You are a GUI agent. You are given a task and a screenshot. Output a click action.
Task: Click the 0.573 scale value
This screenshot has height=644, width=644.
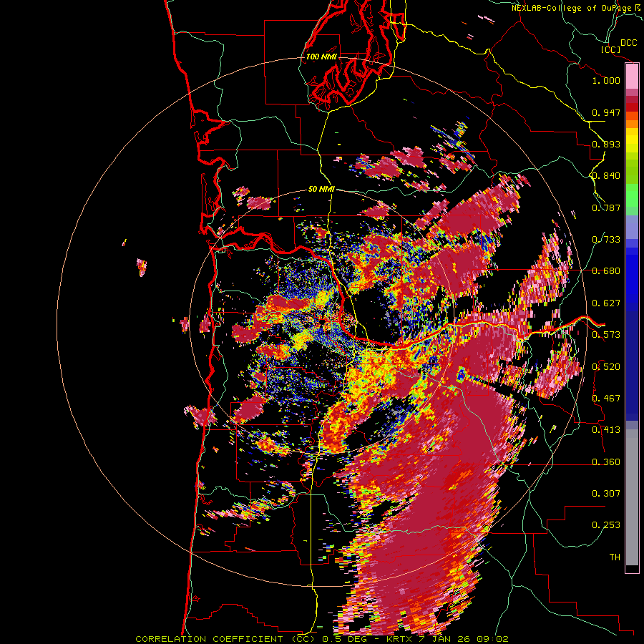point(606,335)
